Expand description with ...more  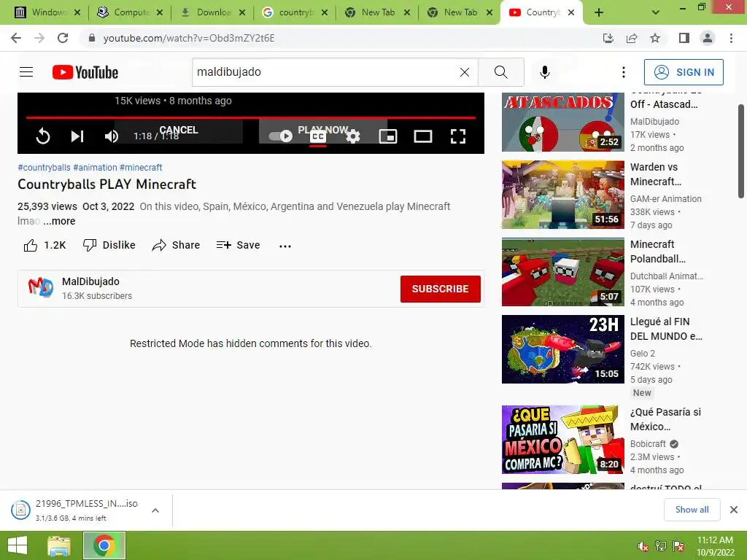[59, 221]
